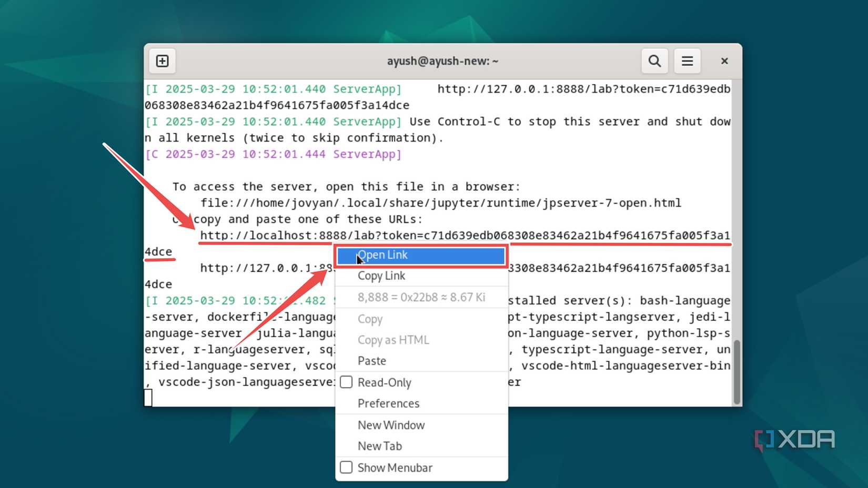Screen dimensions: 868x488
Task: Open the search icon in the titlebar
Action: coord(654,60)
